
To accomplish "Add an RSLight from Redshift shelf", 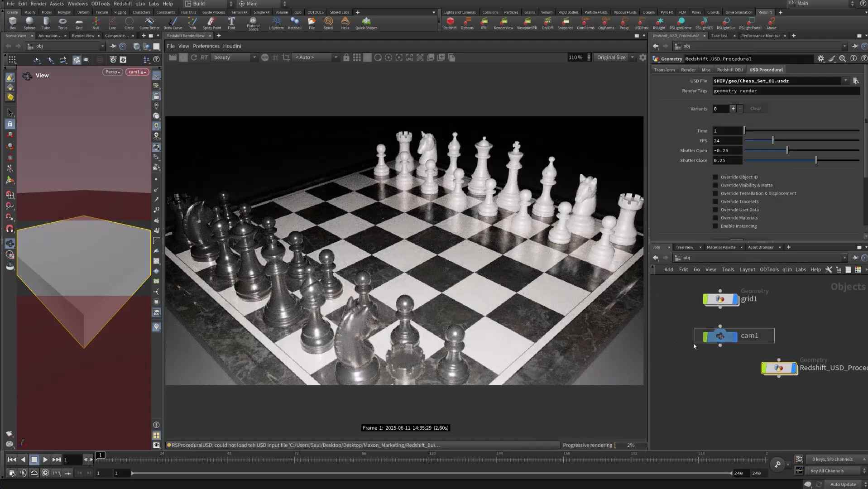I will 659,23.
